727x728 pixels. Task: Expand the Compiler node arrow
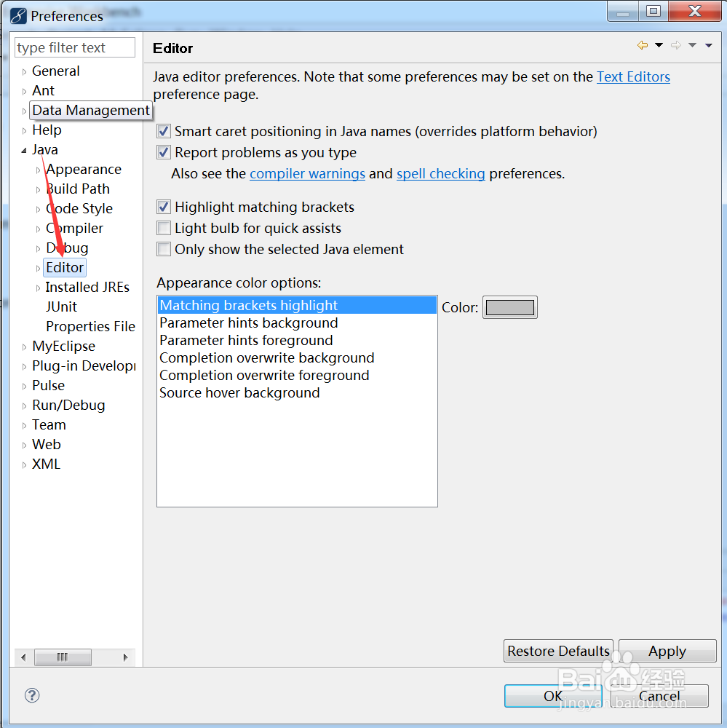38,229
